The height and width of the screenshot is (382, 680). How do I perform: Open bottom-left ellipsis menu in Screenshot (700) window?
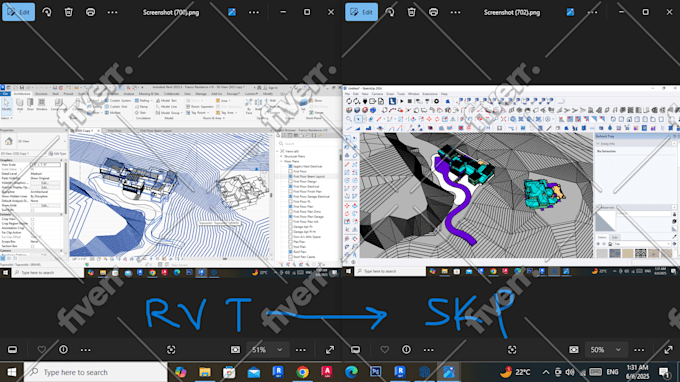(x=85, y=350)
